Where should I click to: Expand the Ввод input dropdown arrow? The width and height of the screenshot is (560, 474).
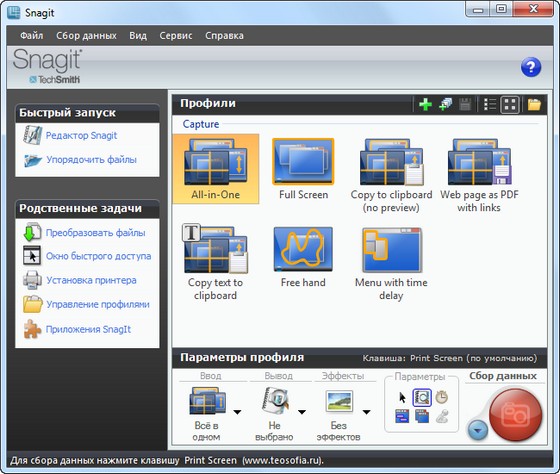point(237,412)
